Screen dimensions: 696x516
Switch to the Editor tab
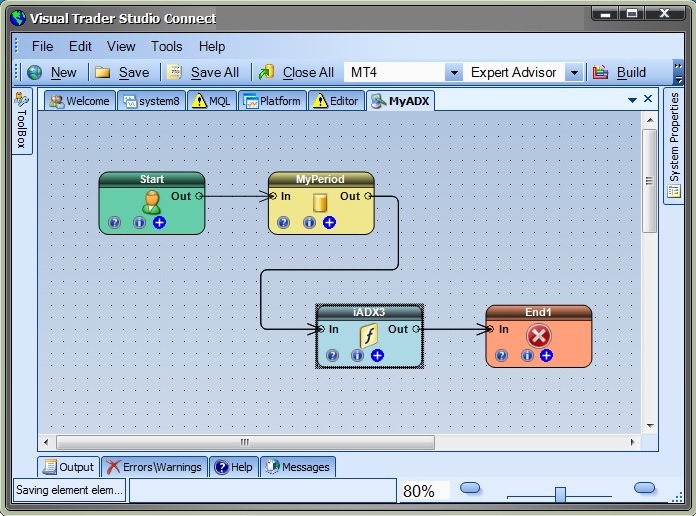(336, 101)
